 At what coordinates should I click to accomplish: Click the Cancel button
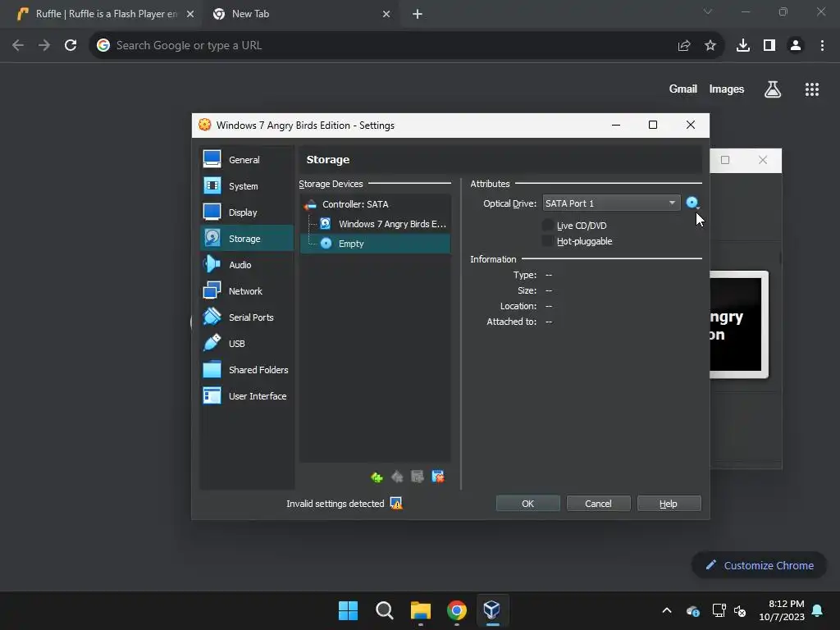(x=598, y=504)
